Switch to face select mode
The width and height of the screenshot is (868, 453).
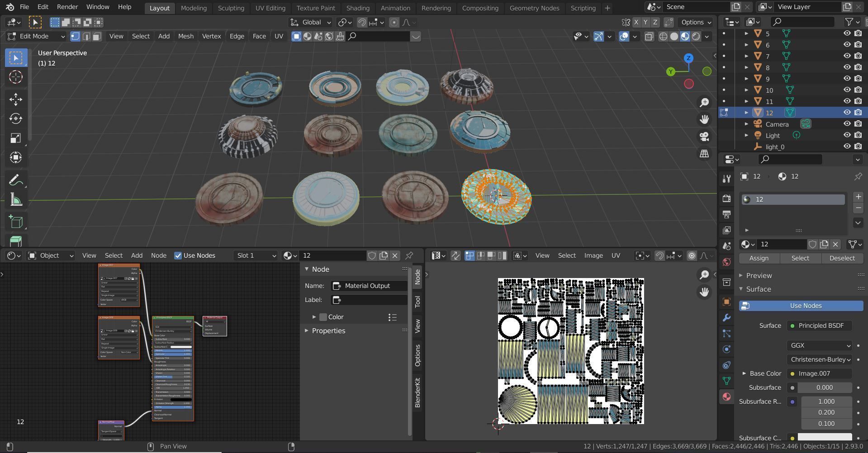96,36
